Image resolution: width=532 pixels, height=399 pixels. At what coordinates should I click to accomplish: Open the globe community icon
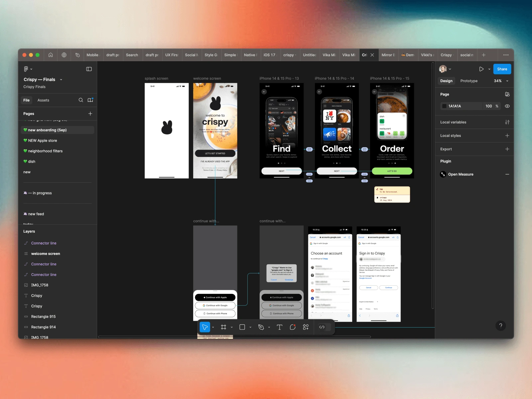click(x=64, y=55)
